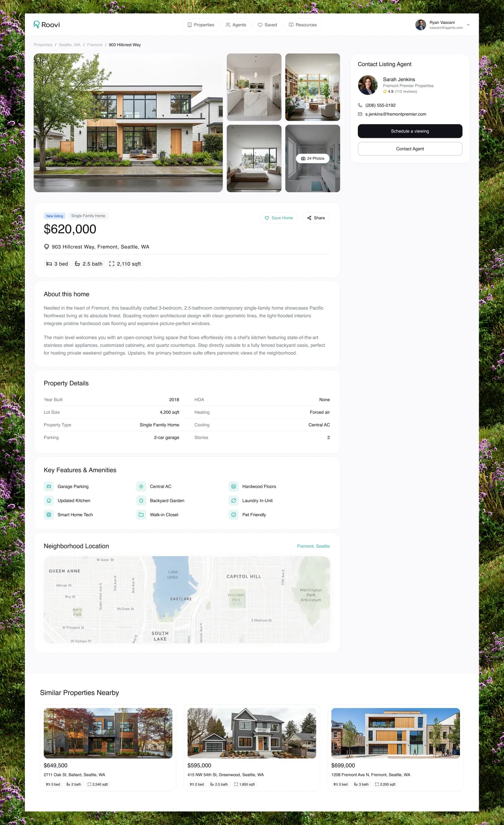504x825 pixels.
Task: Click Sarah Jenkins agent photo
Action: pos(368,85)
